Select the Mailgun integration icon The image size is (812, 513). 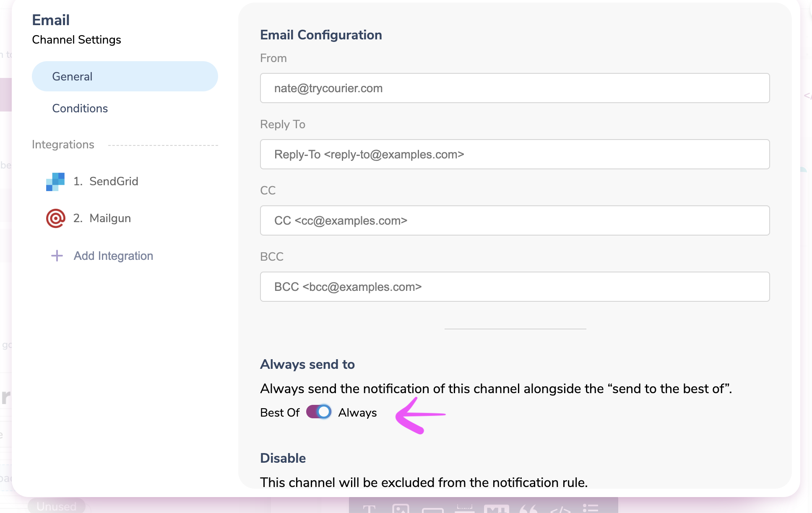pos(56,218)
